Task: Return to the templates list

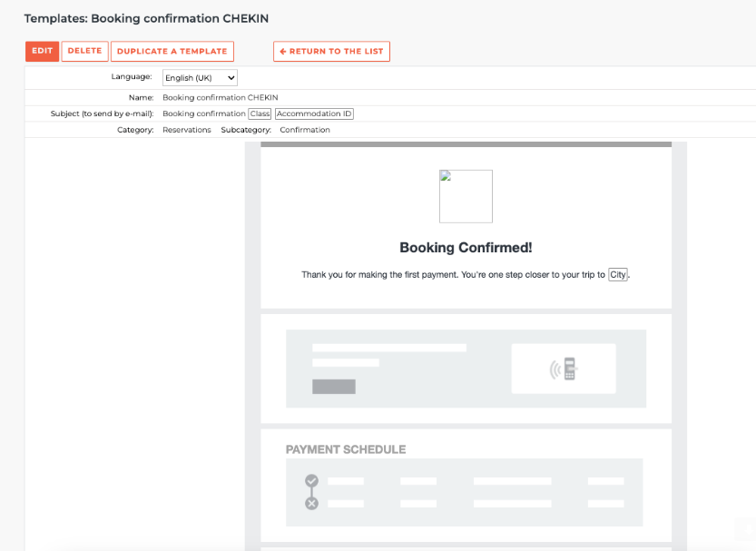Action: click(x=331, y=52)
